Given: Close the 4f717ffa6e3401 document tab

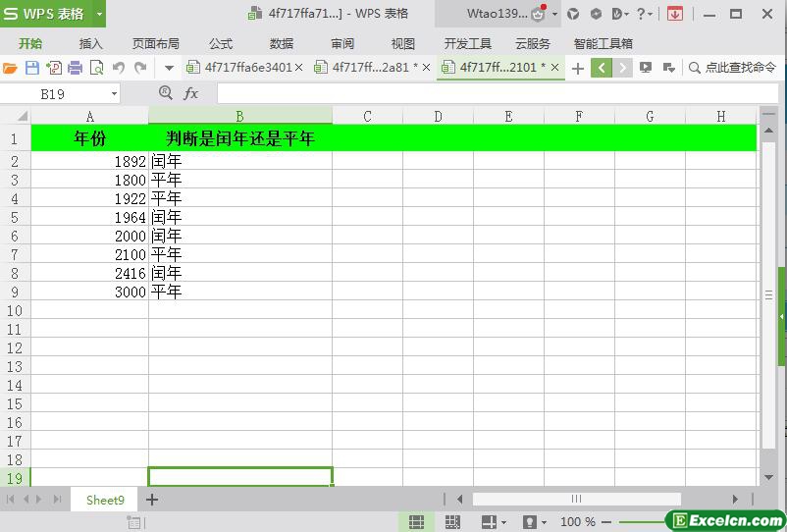Looking at the screenshot, I should (x=298, y=67).
